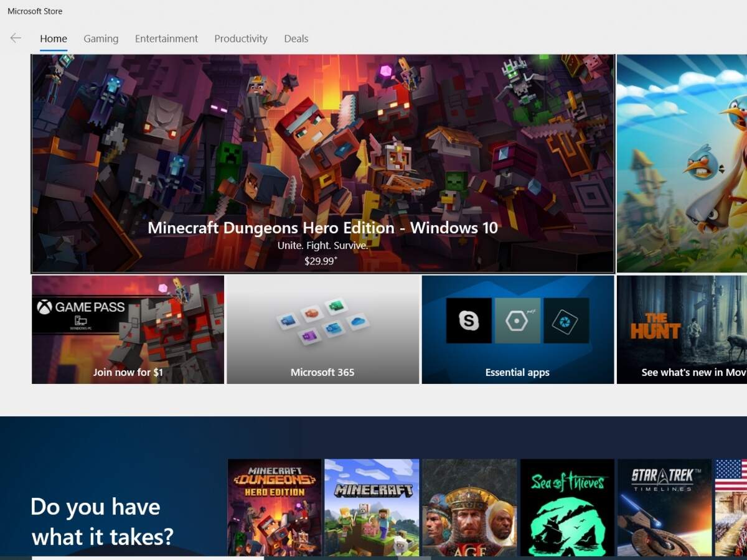Click the Microsoft 365 app icons cluster
Viewport: 747px width, 560px height.
pyautogui.click(x=323, y=320)
